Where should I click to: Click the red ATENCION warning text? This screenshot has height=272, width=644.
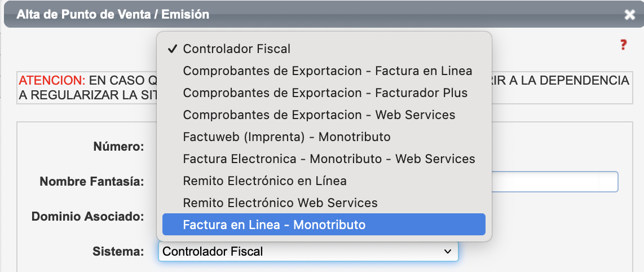pyautogui.click(x=51, y=81)
